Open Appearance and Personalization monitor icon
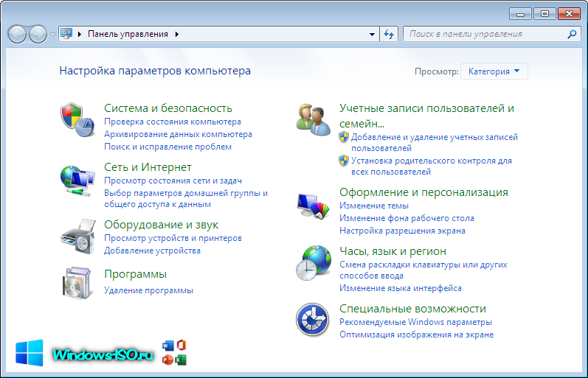Viewport: 588px width, 378px height. point(313,206)
